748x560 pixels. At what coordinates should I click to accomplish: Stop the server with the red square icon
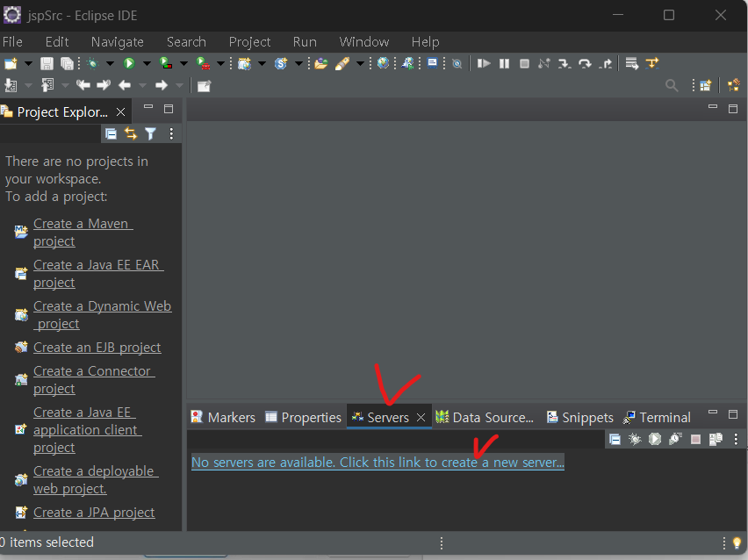click(696, 439)
